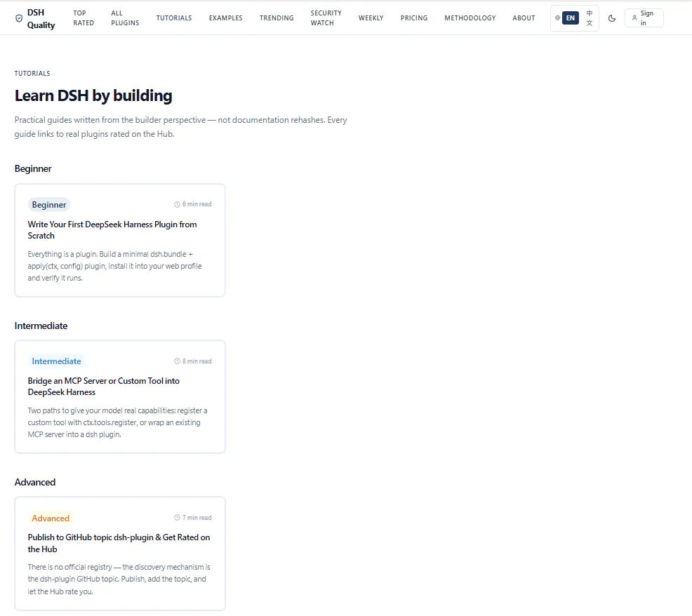Switch language to EN

(570, 18)
